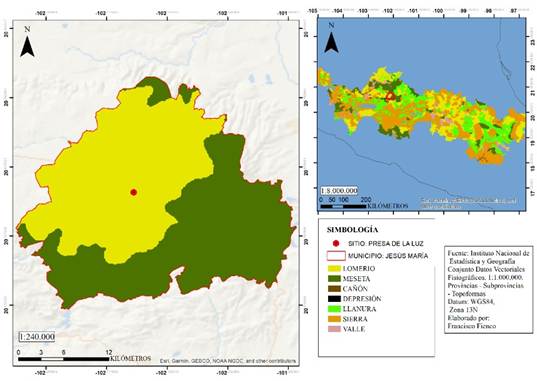Click the north arrow on the inset map
The width and height of the screenshot is (537, 381).
click(x=331, y=42)
